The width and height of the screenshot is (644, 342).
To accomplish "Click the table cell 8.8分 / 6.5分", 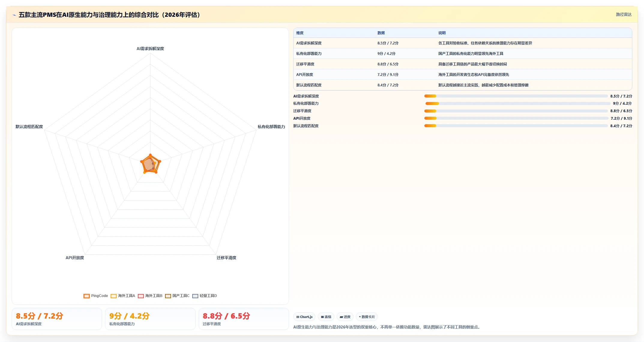I will tap(388, 64).
